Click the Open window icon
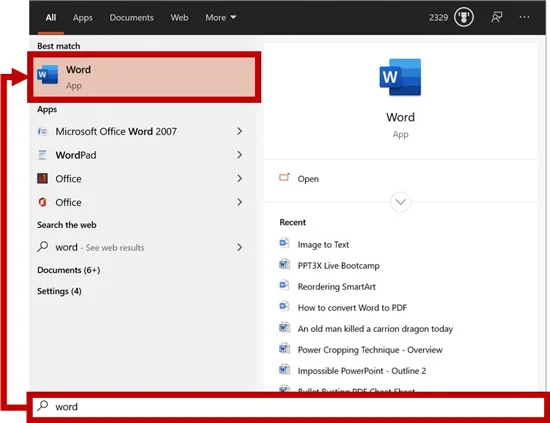The height and width of the screenshot is (423, 550). pos(284,177)
